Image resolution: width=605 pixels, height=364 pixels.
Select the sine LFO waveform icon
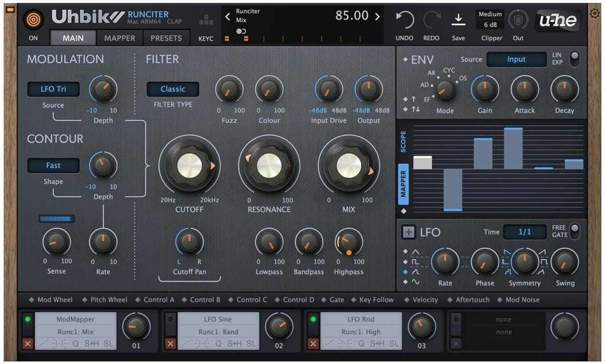click(x=415, y=282)
